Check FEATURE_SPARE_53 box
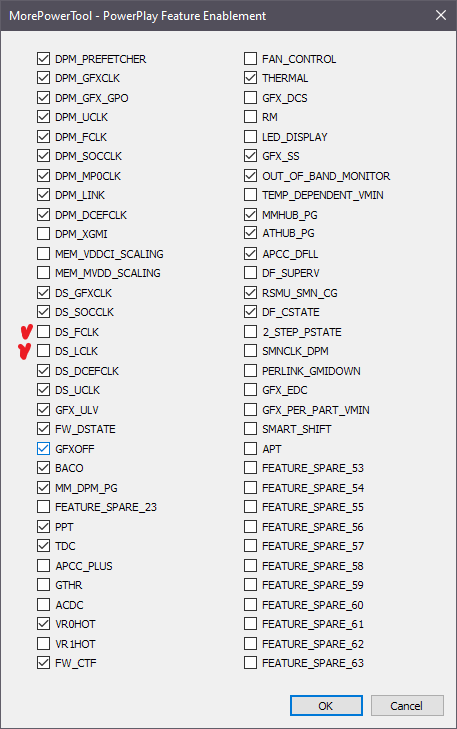 pos(251,468)
